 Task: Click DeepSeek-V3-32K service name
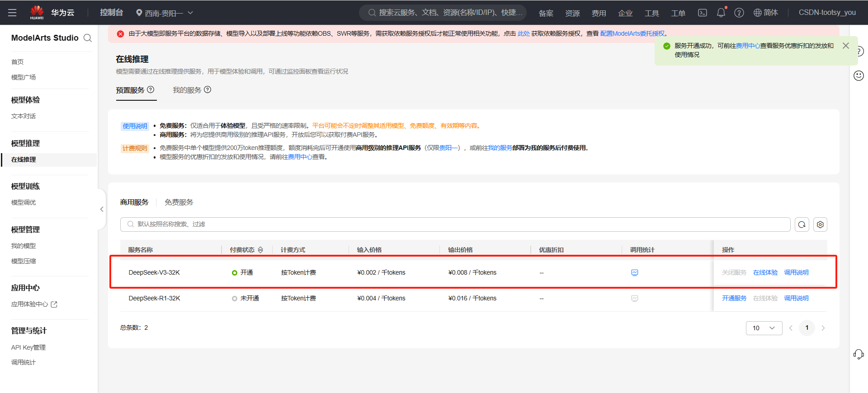point(155,272)
